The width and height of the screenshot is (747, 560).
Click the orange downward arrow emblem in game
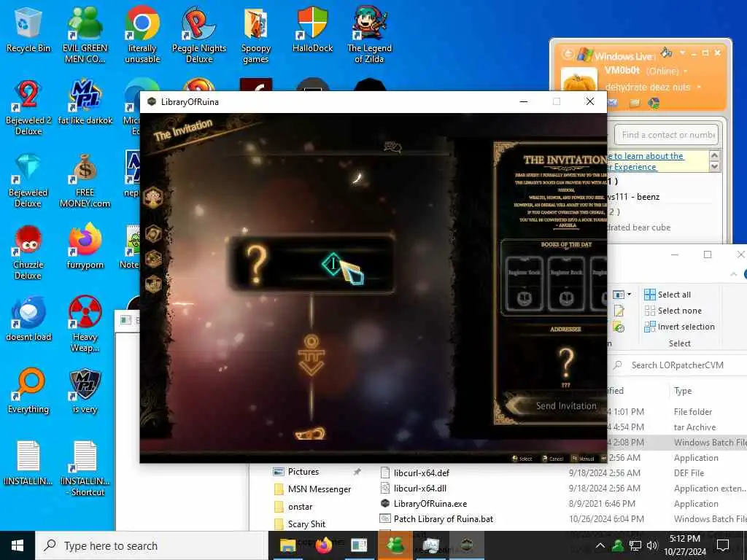(x=311, y=355)
